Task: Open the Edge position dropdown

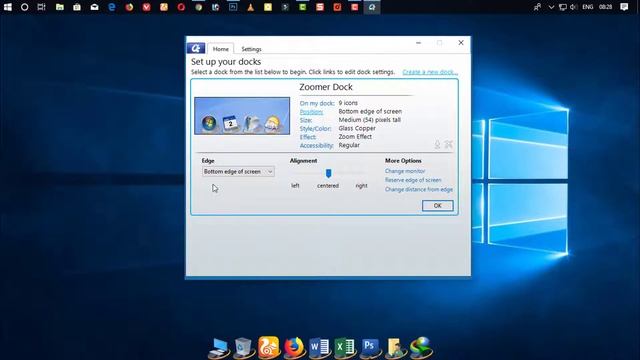Action: click(x=238, y=172)
